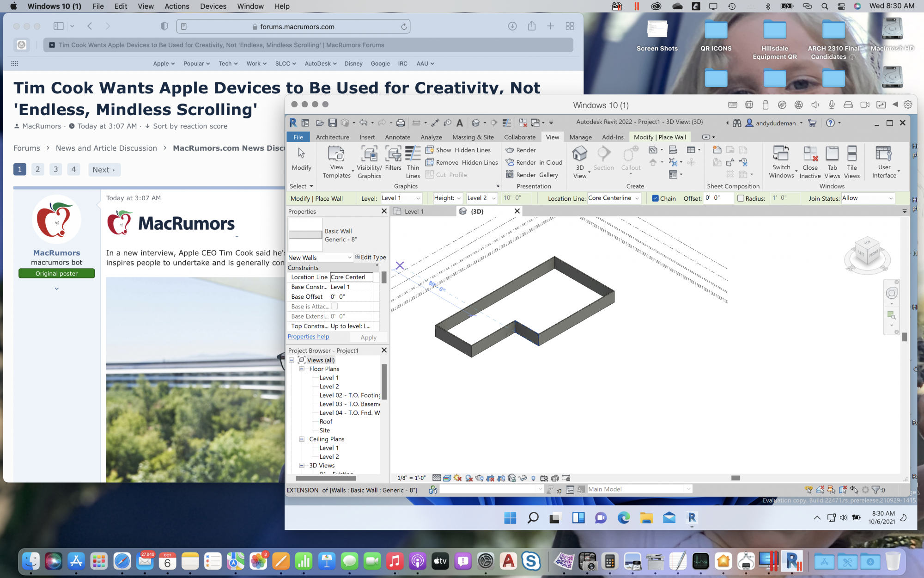924x578 pixels.
Task: Toggle the Chain checkbox
Action: coord(655,198)
